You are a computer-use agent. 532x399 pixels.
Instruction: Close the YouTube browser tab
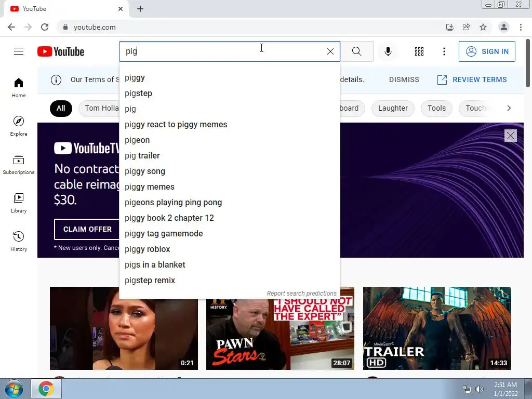point(121,9)
